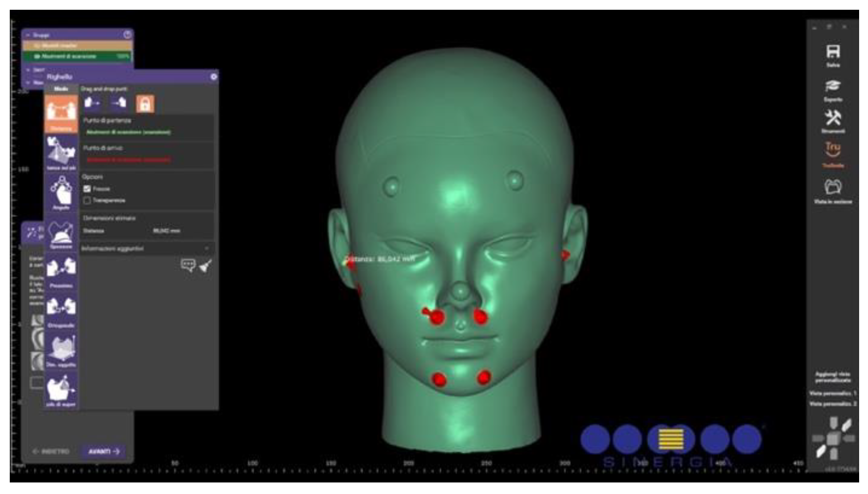Click Aggiungi vista personalizzata
The image size is (868, 494).
click(832, 377)
